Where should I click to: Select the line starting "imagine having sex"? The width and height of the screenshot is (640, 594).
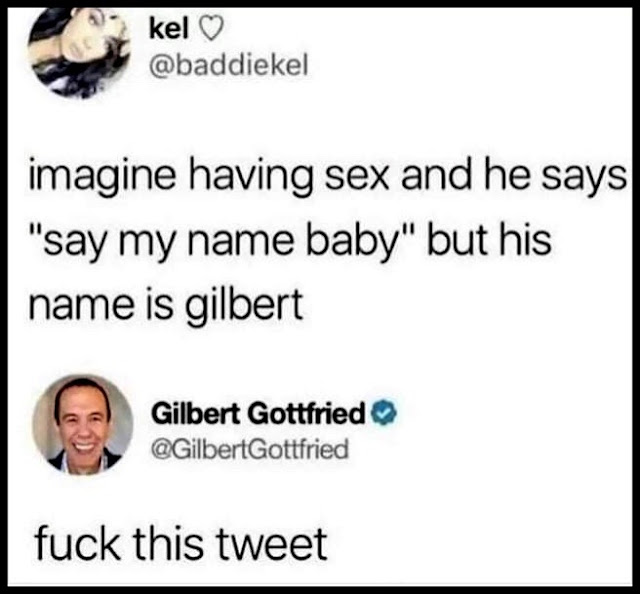327,179
